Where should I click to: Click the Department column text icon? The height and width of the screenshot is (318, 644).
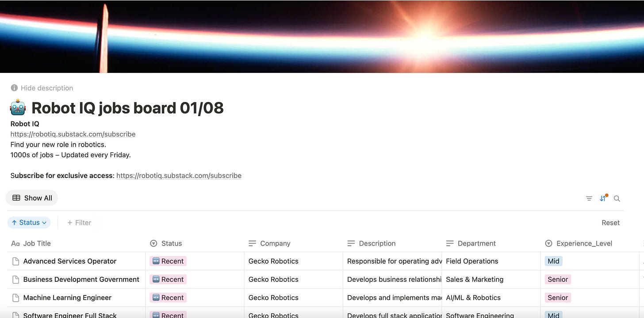450,243
